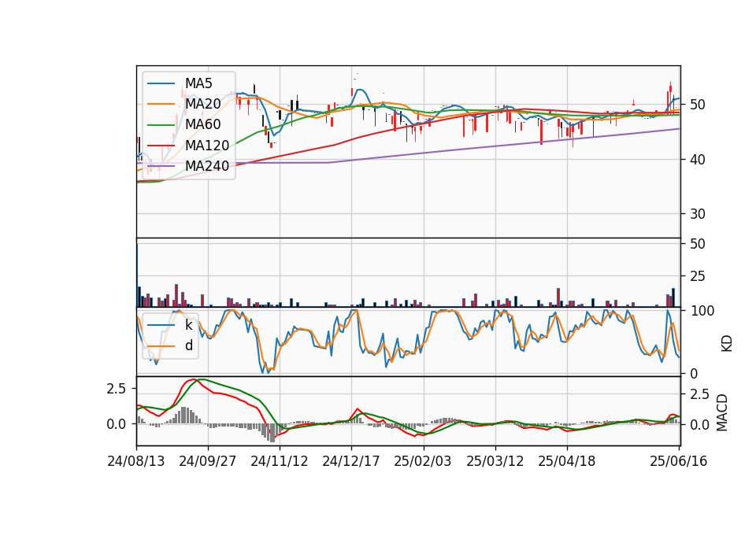Screen dimensions: 756x543
Task: Click the orange MA20 legend line sample
Action: tap(161, 104)
